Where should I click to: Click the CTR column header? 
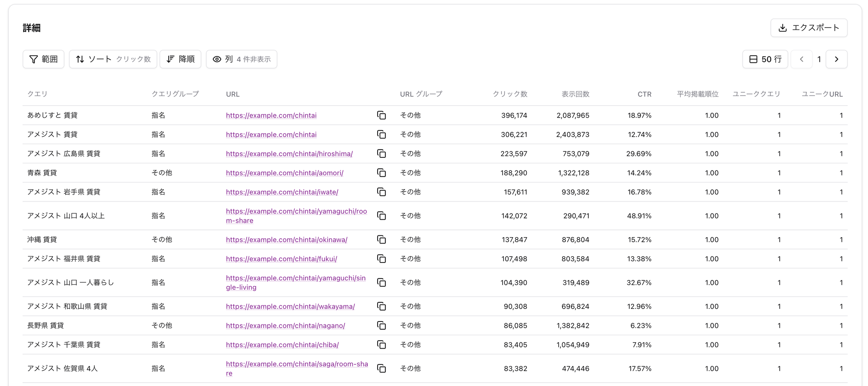645,94
